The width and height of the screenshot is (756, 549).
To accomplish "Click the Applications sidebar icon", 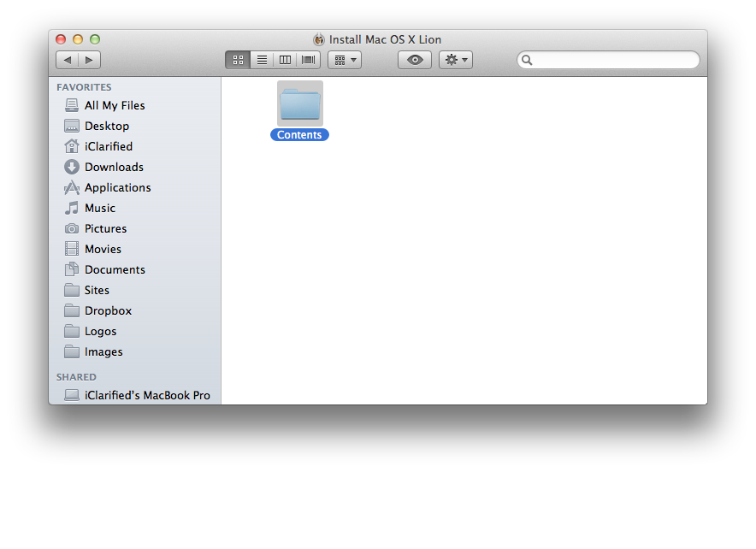I will (71, 187).
